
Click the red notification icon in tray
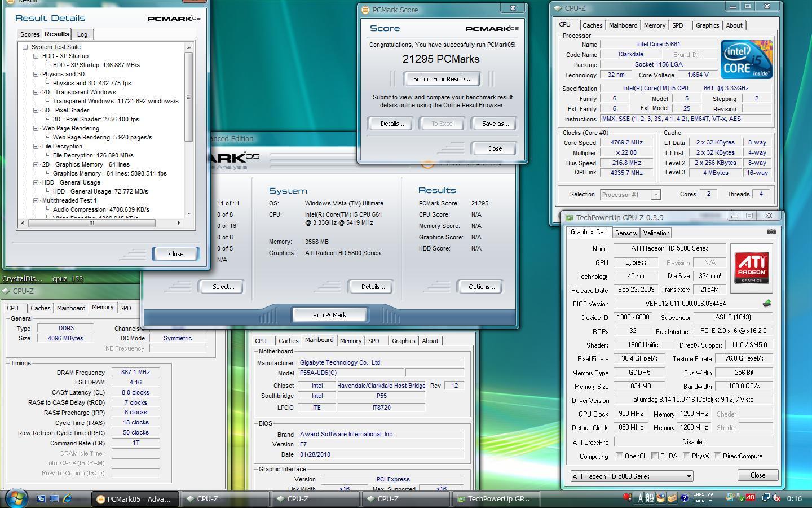626,497
